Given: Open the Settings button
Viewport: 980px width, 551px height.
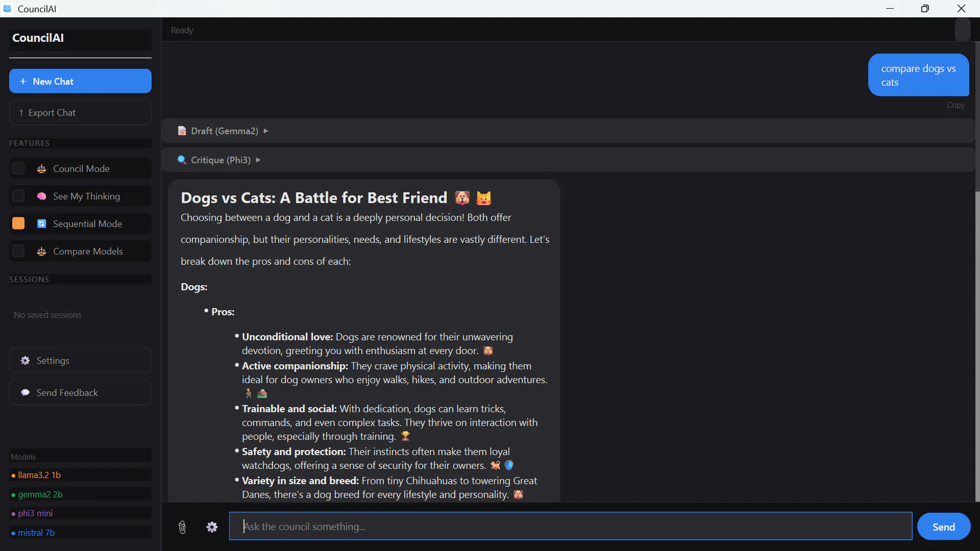Looking at the screenshot, I should pos(80,361).
